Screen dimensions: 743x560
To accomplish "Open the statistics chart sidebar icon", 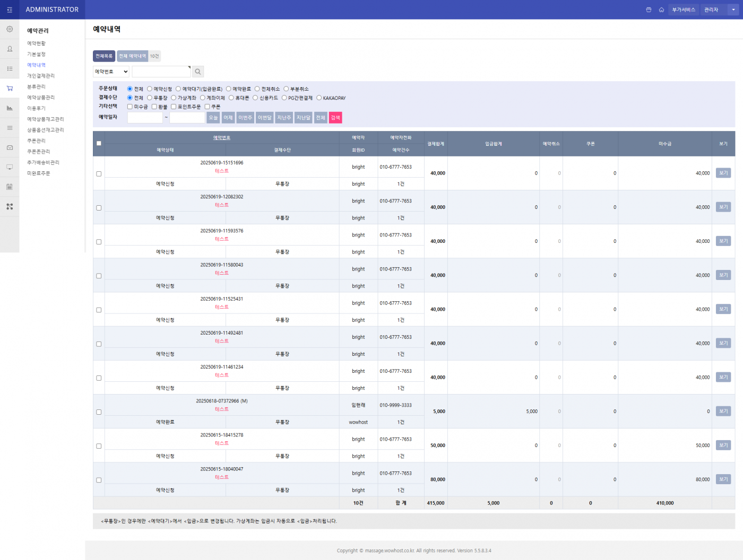I will 10,108.
